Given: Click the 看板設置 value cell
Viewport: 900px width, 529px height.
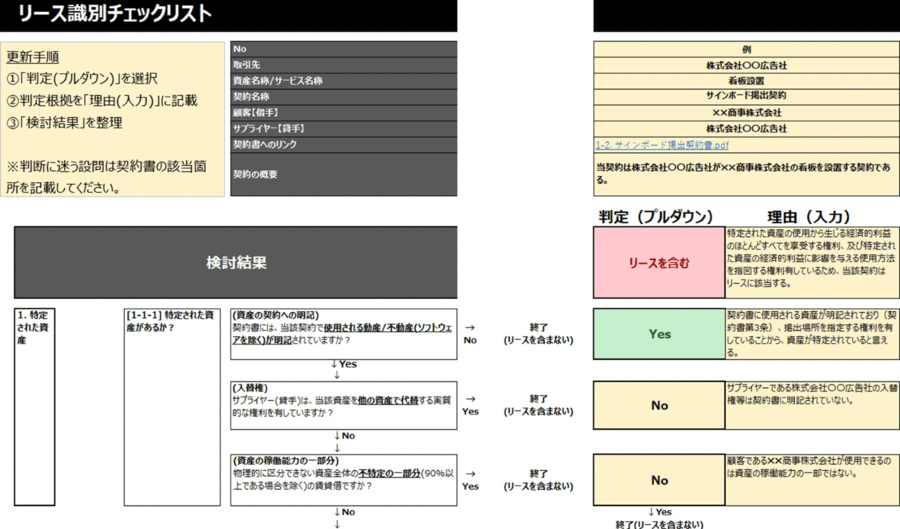Looking at the screenshot, I should coord(746,81).
